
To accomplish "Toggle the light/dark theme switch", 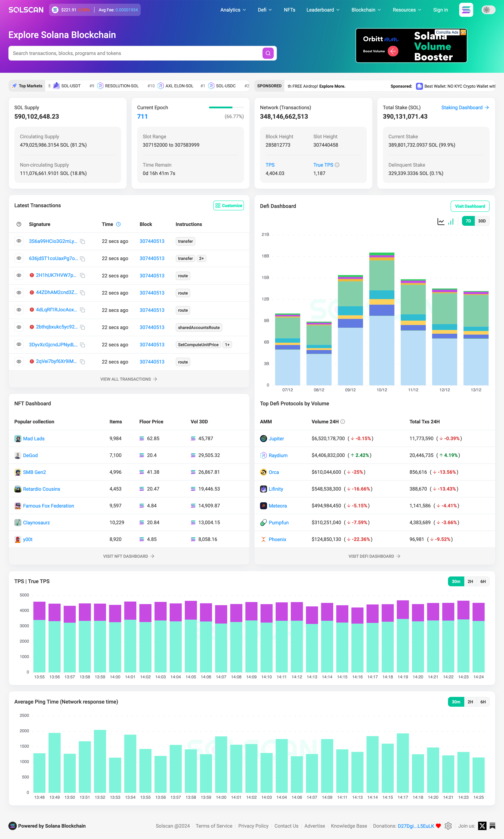I will coord(488,10).
